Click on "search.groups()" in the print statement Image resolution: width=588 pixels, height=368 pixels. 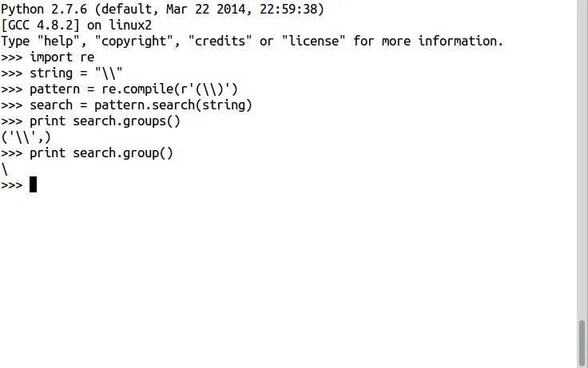point(126,121)
